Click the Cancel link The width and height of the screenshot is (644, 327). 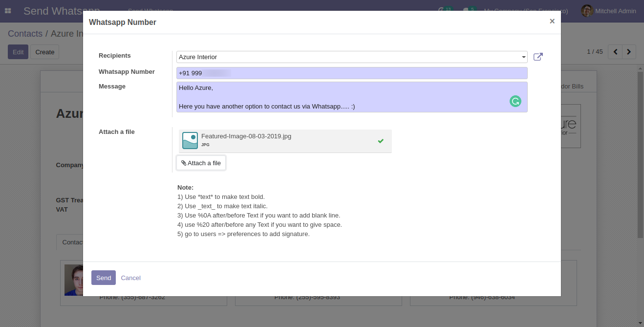[130, 278]
